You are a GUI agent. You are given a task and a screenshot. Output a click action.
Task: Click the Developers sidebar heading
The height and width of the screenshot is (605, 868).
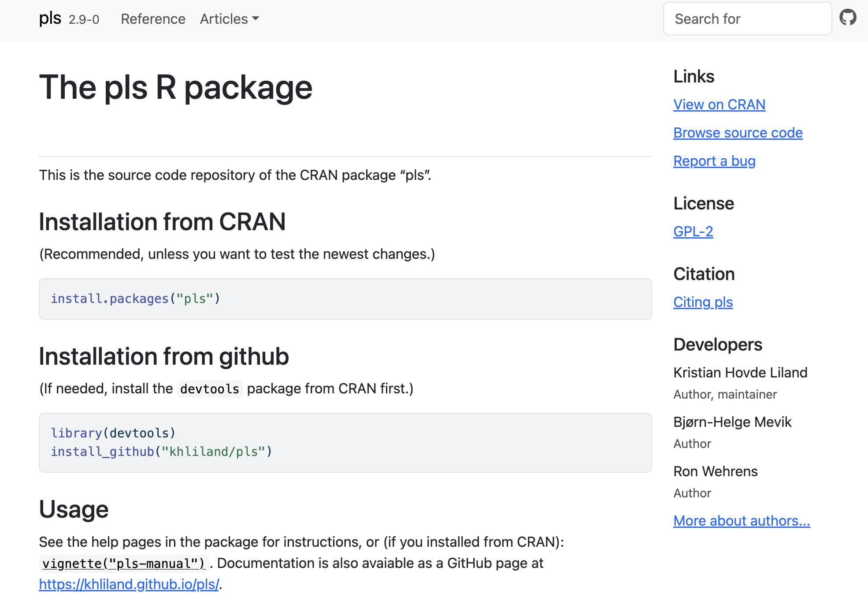tap(718, 344)
